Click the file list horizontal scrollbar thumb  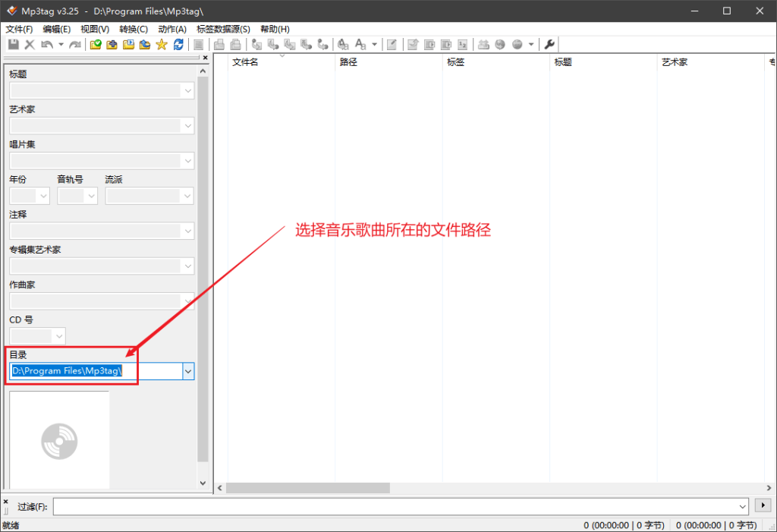[308, 488]
